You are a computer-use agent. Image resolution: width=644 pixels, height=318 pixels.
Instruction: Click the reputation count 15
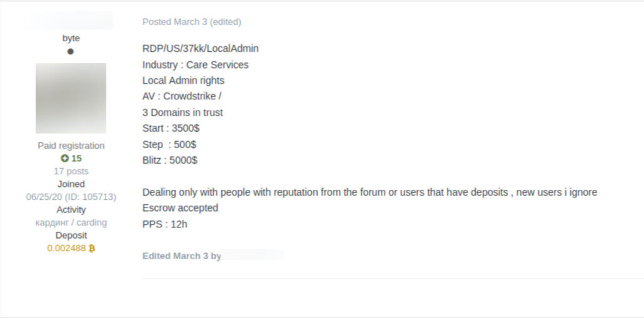(x=76, y=159)
